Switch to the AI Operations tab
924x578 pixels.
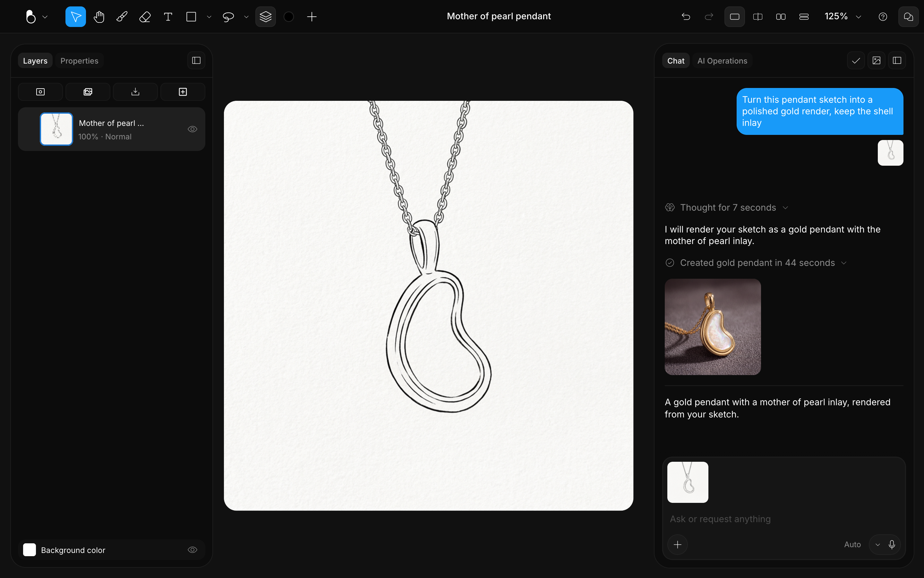pyautogui.click(x=723, y=61)
